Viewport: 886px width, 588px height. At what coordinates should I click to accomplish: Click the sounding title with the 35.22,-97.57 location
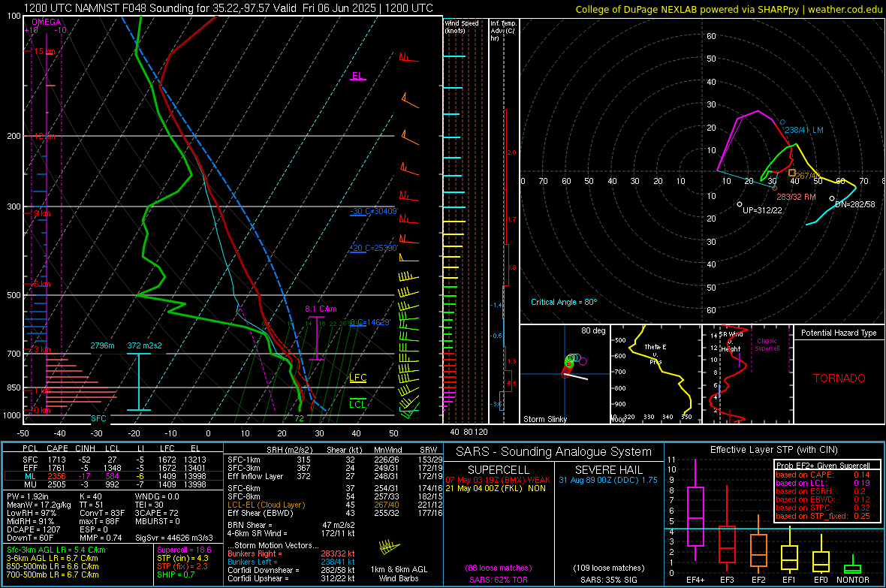coord(228,8)
